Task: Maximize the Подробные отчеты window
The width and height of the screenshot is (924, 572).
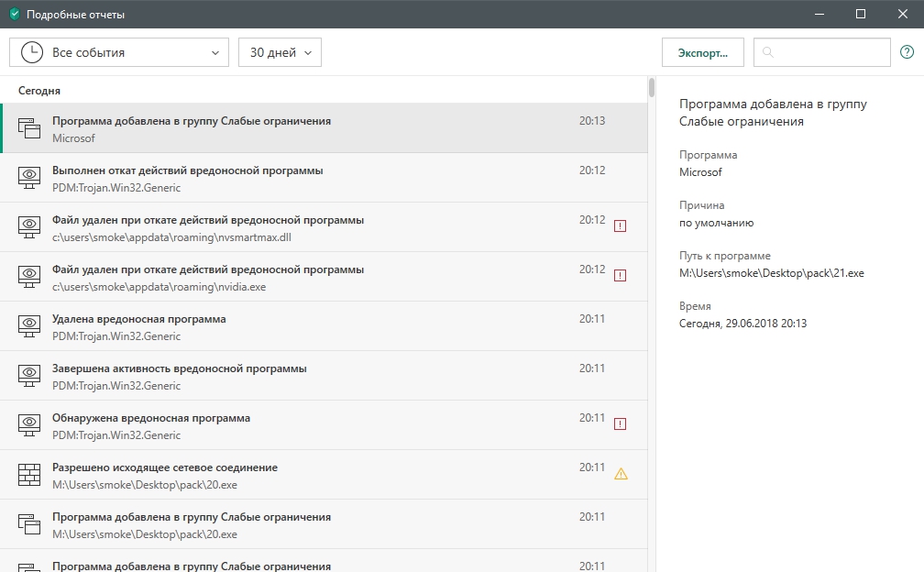Action: coord(861,15)
